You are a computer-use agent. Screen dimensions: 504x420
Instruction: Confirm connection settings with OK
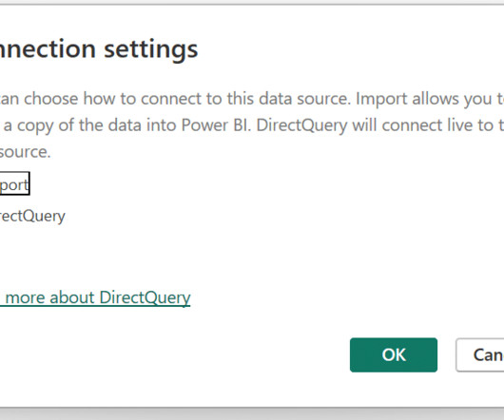point(394,354)
